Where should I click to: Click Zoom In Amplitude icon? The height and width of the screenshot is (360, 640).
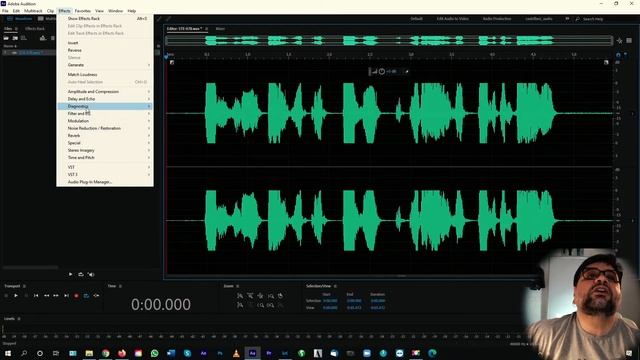[240, 296]
